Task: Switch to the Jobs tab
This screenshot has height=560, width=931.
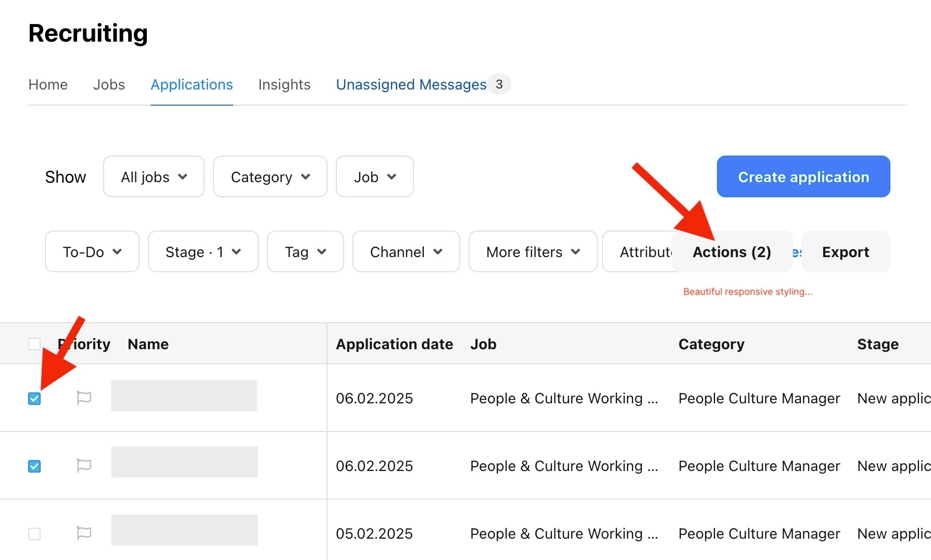Action: click(109, 85)
